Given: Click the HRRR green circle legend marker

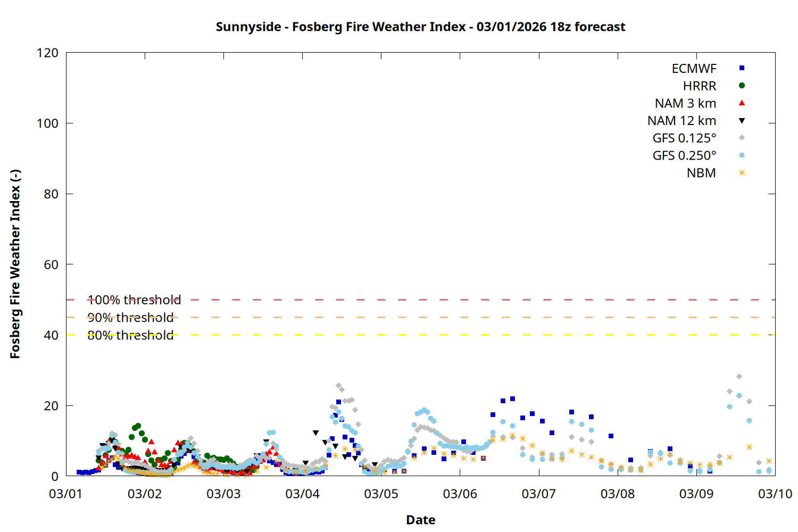Looking at the screenshot, I should pyautogui.click(x=742, y=86).
